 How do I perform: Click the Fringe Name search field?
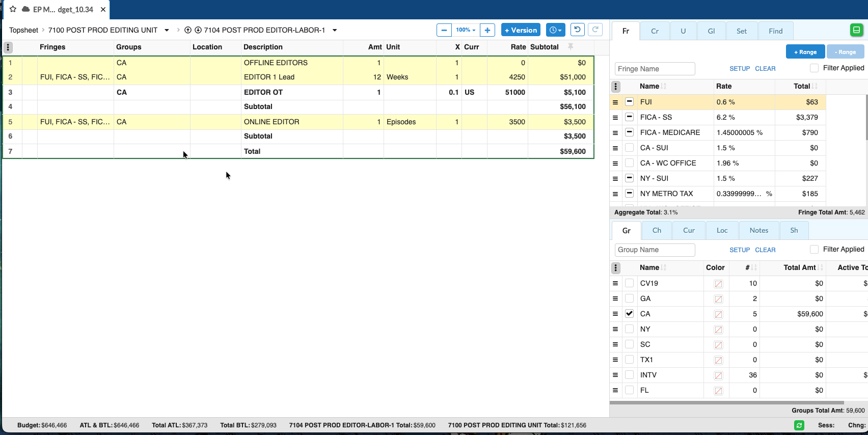[655, 69]
